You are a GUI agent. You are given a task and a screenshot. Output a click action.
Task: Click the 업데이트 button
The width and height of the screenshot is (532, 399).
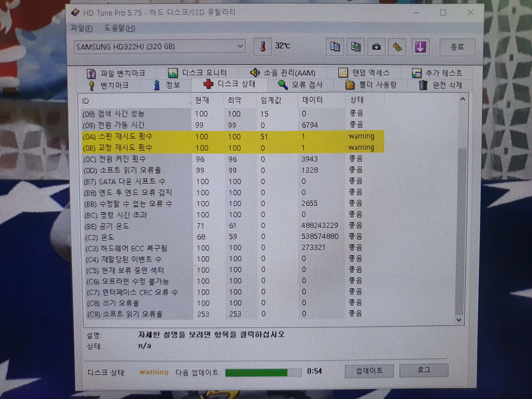pyautogui.click(x=369, y=371)
